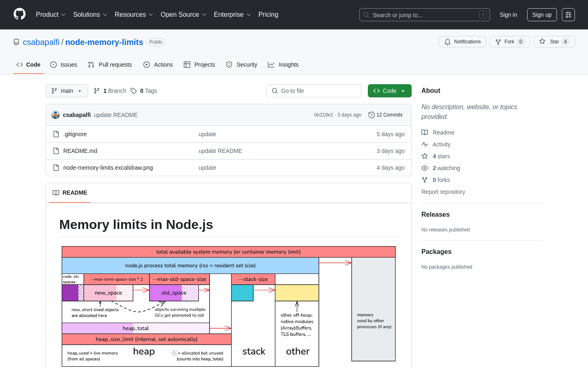Open the Enterprise dropdown menu
The height and width of the screenshot is (368, 588).
pos(232,15)
